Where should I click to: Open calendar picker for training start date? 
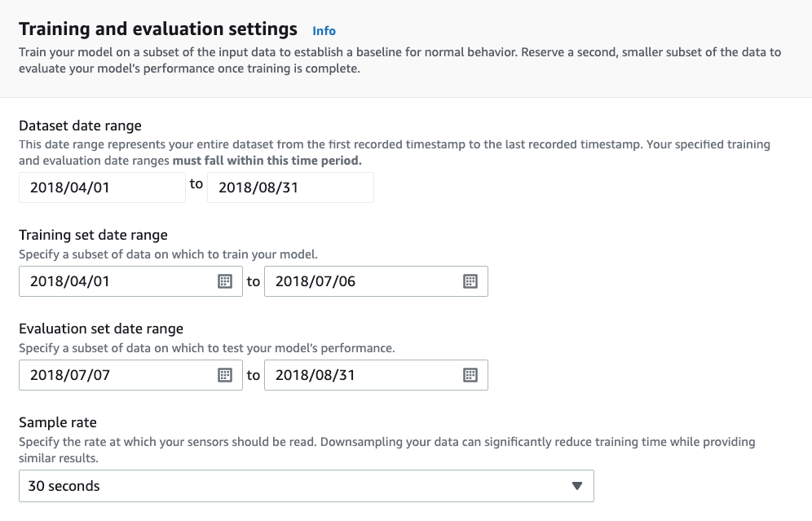[x=225, y=281]
